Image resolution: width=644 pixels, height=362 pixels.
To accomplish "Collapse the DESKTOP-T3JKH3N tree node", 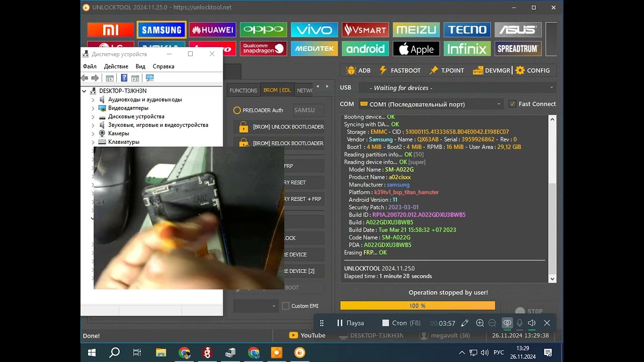I will 85,91.
